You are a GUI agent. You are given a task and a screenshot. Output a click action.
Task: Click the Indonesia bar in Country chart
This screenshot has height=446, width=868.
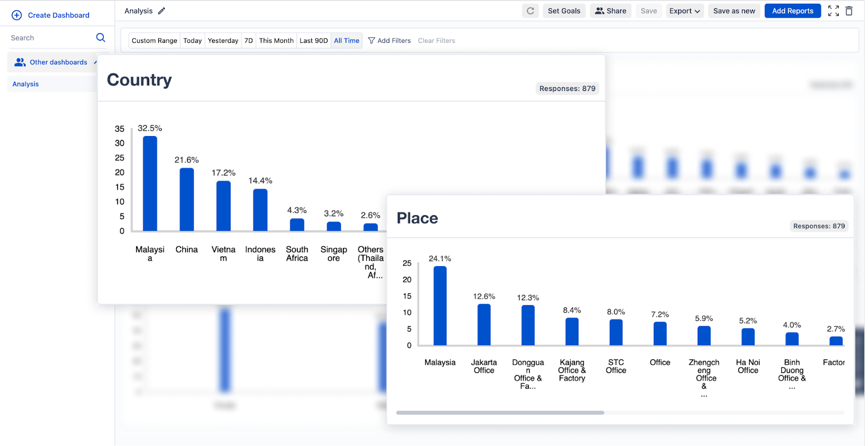260,210
